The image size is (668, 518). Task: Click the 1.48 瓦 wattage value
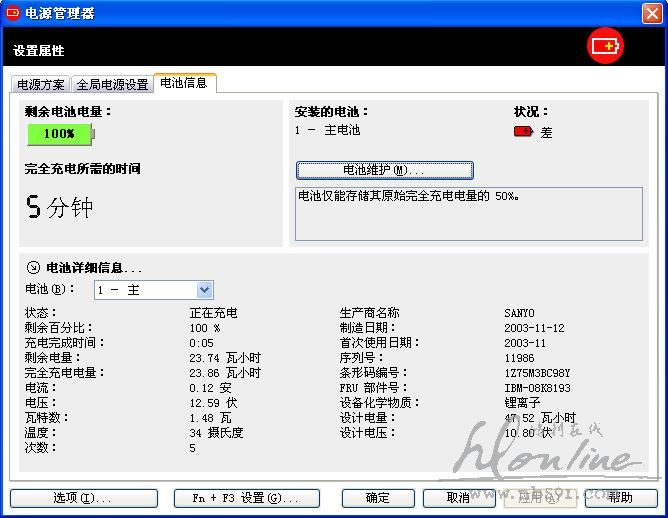coord(210,418)
